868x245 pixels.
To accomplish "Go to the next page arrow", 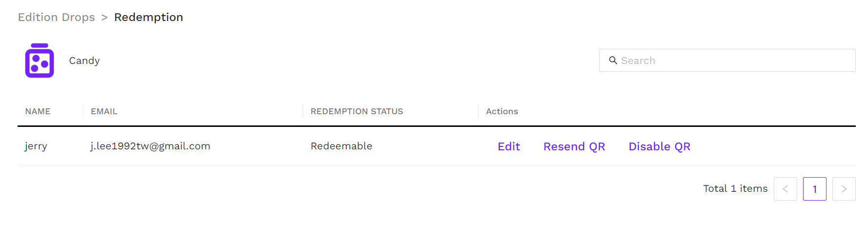I will [x=844, y=189].
